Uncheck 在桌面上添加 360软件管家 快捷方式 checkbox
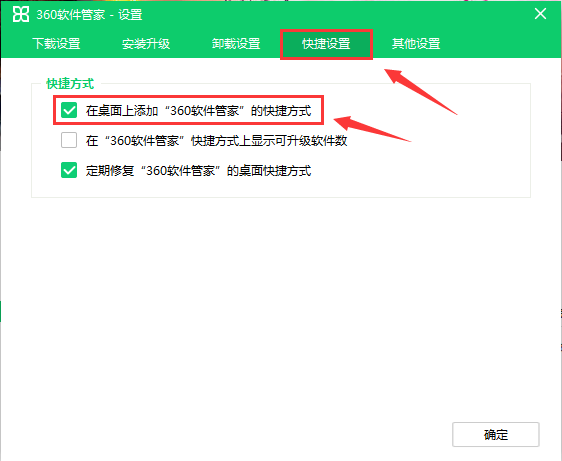Screen dimensions: 562x461 69,110
